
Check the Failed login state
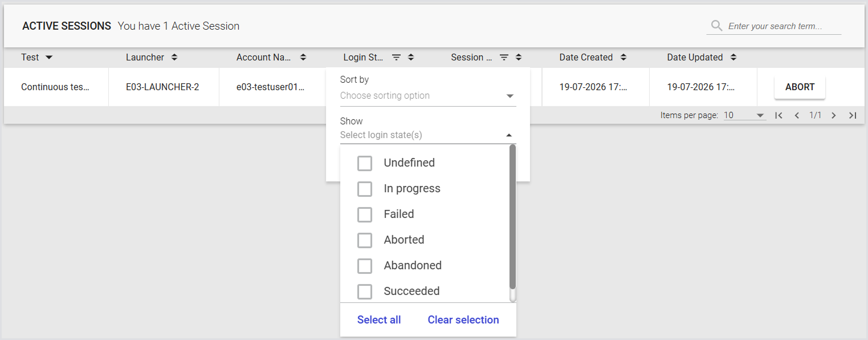tap(365, 214)
